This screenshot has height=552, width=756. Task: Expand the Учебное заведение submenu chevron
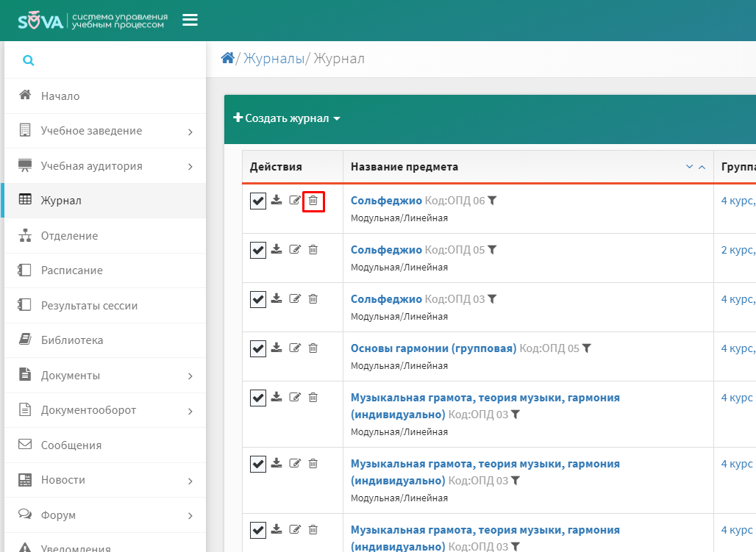click(190, 132)
